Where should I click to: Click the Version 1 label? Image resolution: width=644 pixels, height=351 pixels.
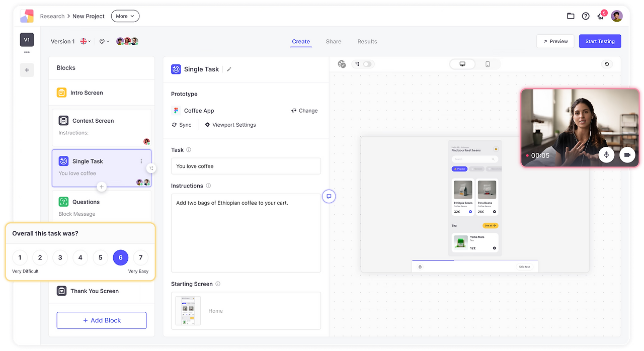63,41
